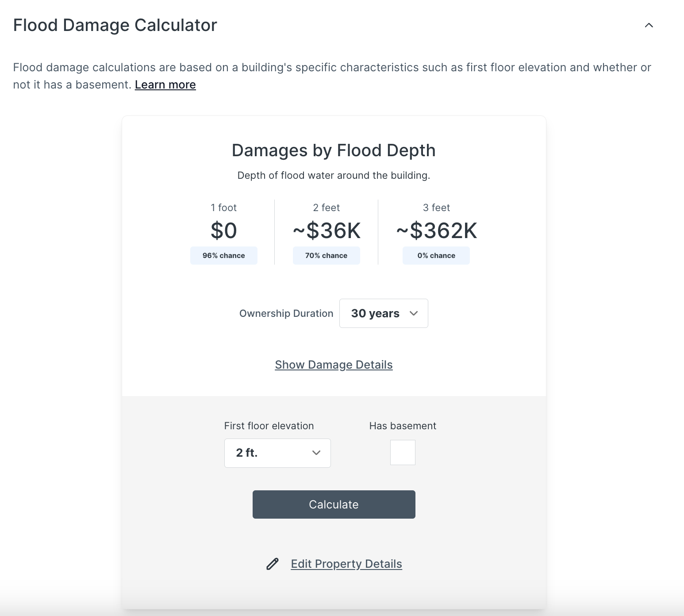Click the 70% chance badge
The height and width of the screenshot is (616, 684).
pos(326,255)
